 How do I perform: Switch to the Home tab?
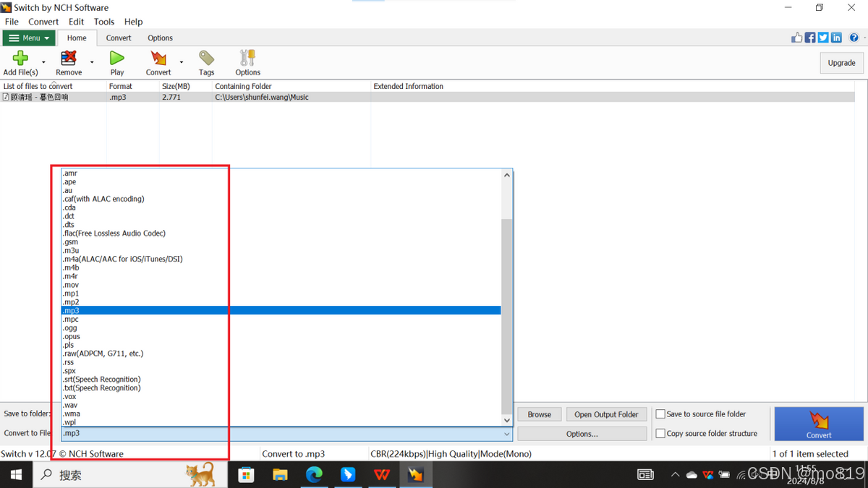click(x=77, y=38)
